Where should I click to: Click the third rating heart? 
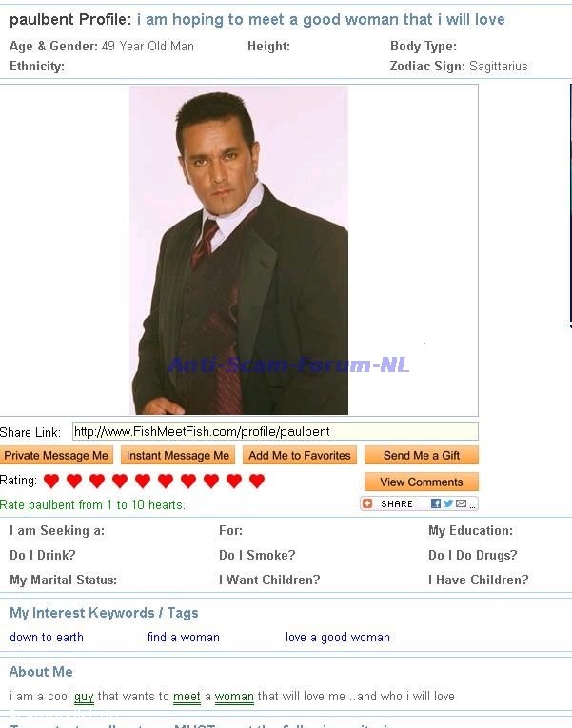point(97,481)
